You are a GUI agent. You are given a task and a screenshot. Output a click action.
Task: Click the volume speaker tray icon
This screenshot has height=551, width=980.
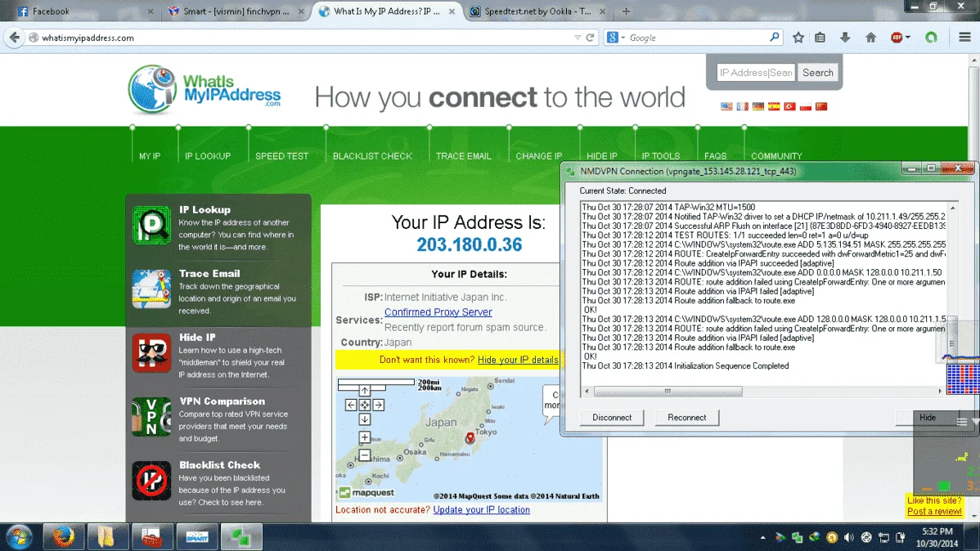(x=848, y=537)
